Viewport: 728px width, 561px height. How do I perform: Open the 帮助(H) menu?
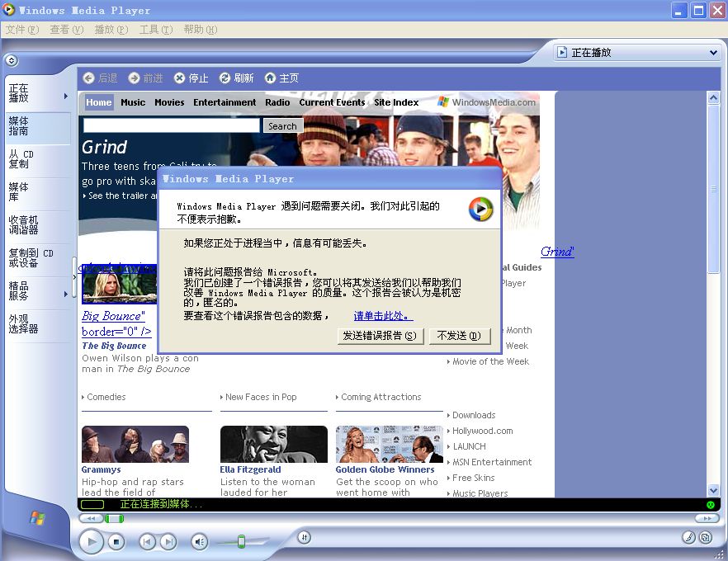(200, 30)
